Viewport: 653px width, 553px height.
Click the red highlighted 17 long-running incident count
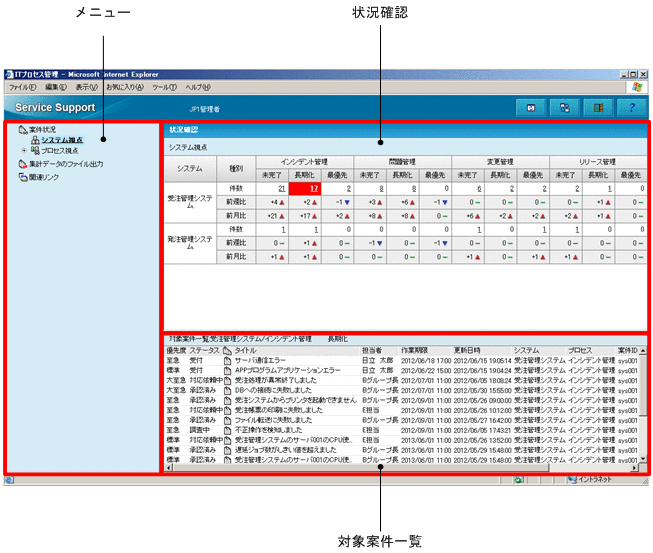coord(314,189)
